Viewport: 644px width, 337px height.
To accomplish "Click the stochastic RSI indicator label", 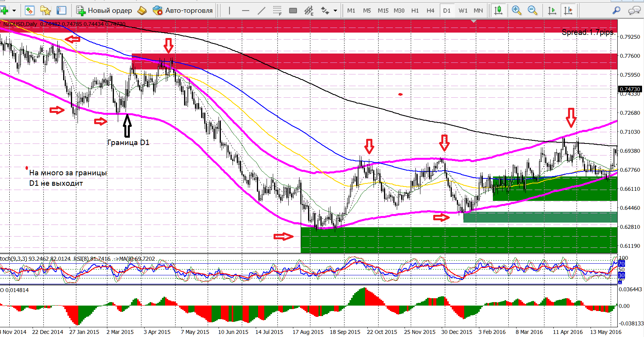I will (77, 258).
